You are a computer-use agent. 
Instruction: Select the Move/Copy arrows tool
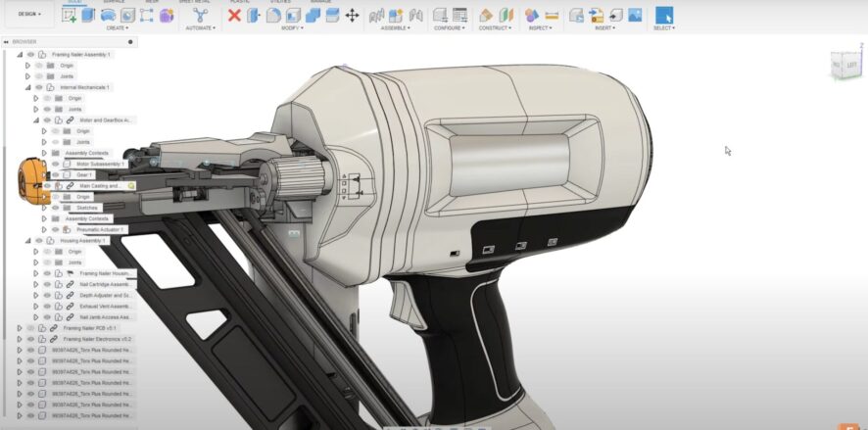(x=352, y=16)
